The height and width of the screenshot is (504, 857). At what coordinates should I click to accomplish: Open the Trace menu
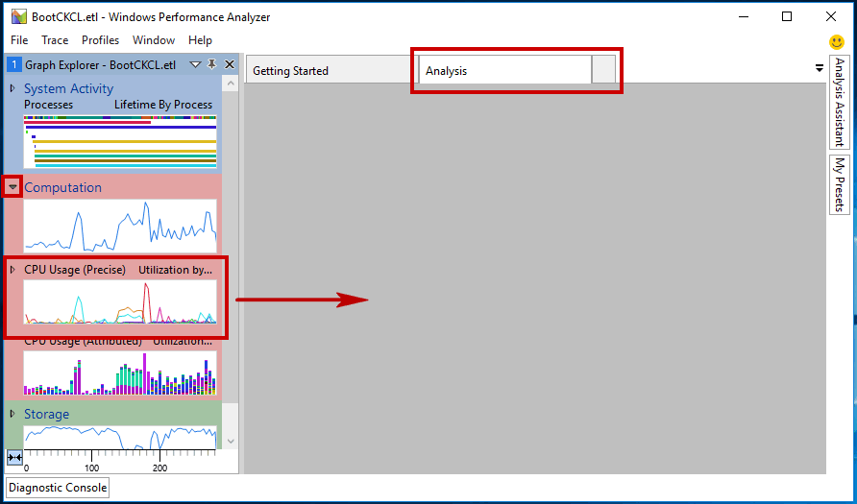pos(55,40)
